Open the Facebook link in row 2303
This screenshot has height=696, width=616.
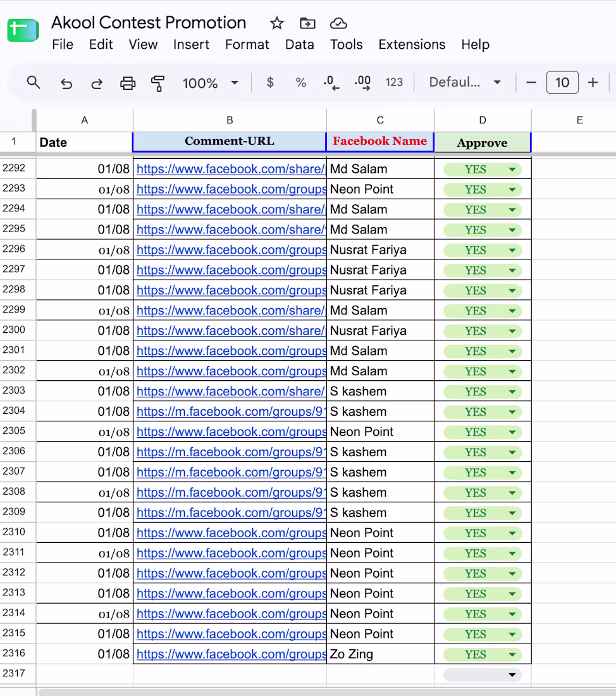coord(230,392)
